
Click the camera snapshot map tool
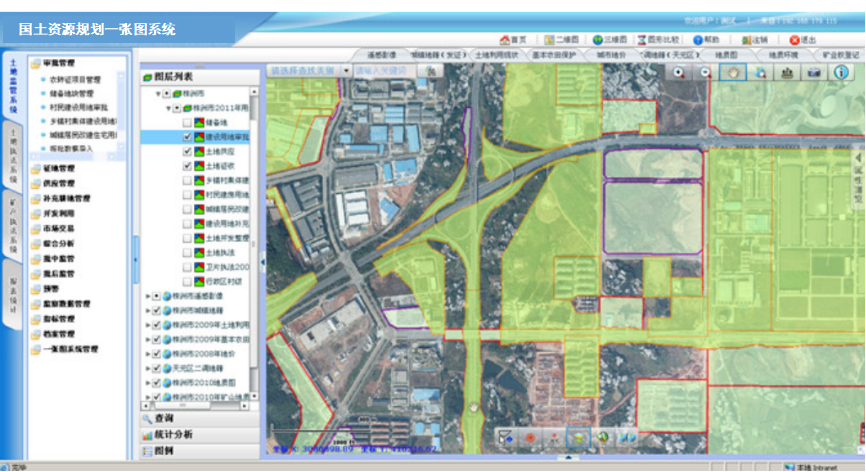814,72
